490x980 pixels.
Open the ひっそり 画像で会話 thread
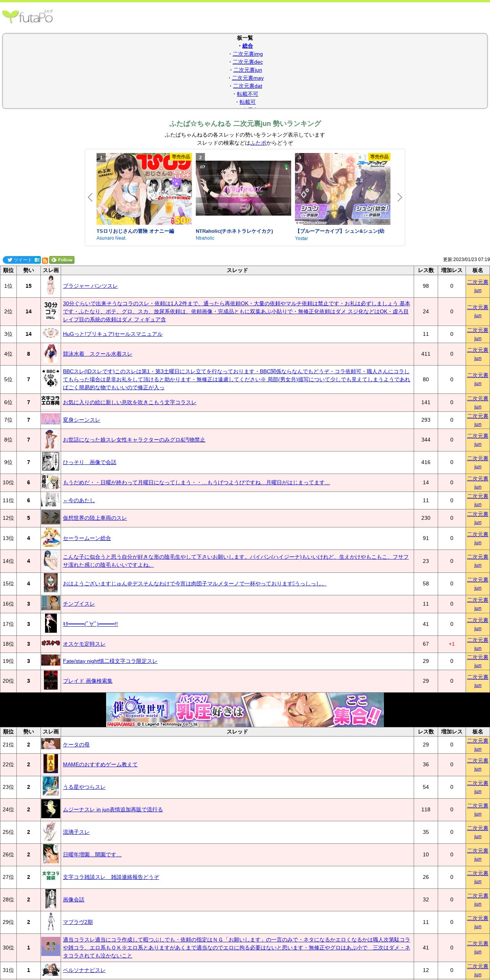90,462
